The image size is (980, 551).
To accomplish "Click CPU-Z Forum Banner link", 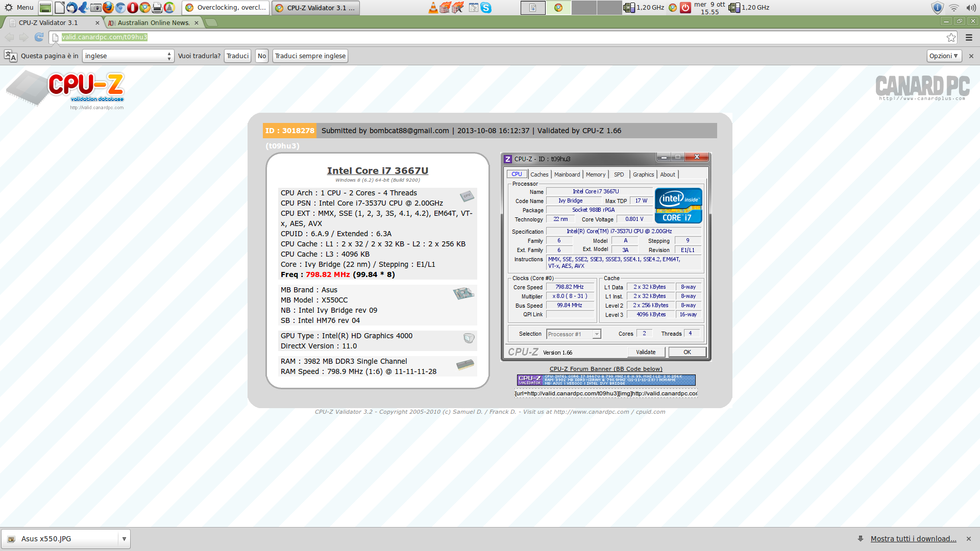I will tap(606, 369).
